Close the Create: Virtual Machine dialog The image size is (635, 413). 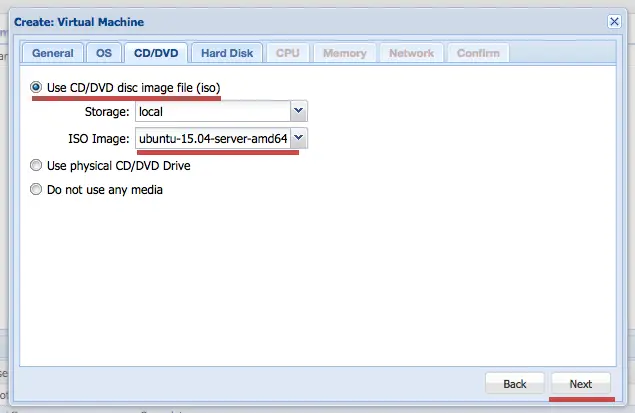[614, 21]
